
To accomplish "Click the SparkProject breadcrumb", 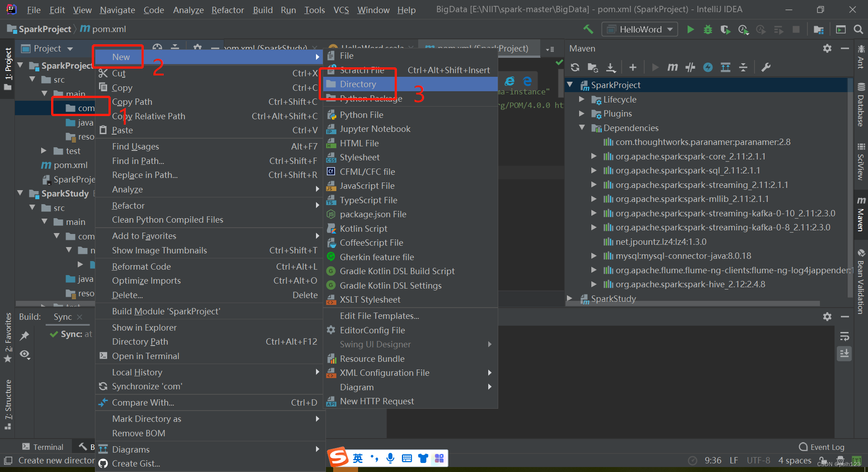I will [40, 29].
